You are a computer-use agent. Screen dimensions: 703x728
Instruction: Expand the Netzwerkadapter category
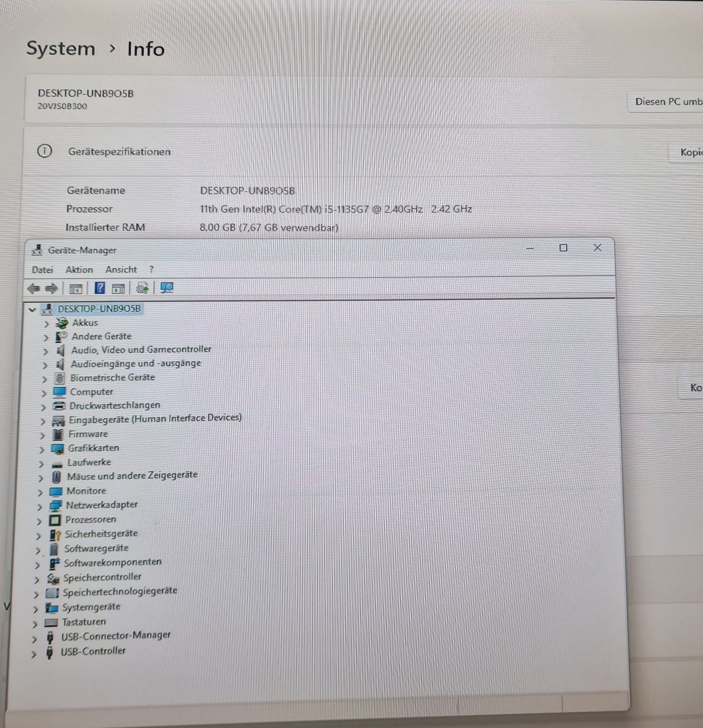point(39,506)
